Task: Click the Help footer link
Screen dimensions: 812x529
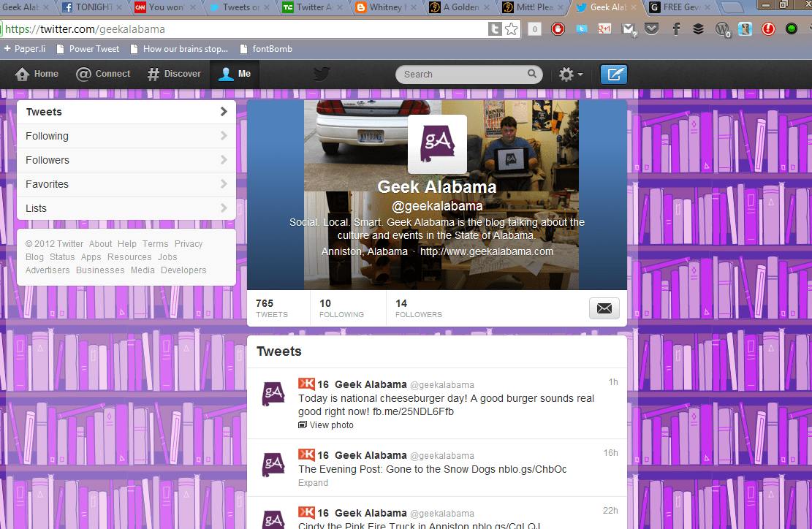Action: (127, 244)
